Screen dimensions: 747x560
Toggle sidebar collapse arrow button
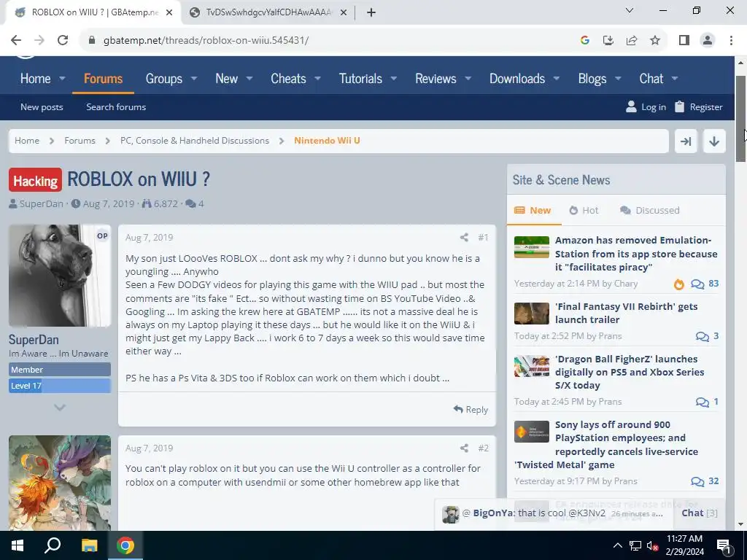pos(686,141)
